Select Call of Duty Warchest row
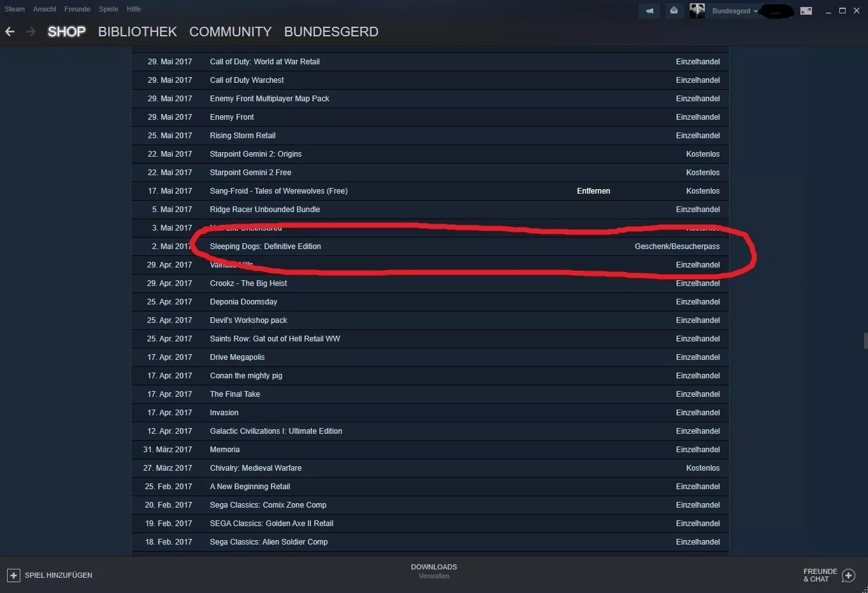The height and width of the screenshot is (593, 868). tap(430, 80)
